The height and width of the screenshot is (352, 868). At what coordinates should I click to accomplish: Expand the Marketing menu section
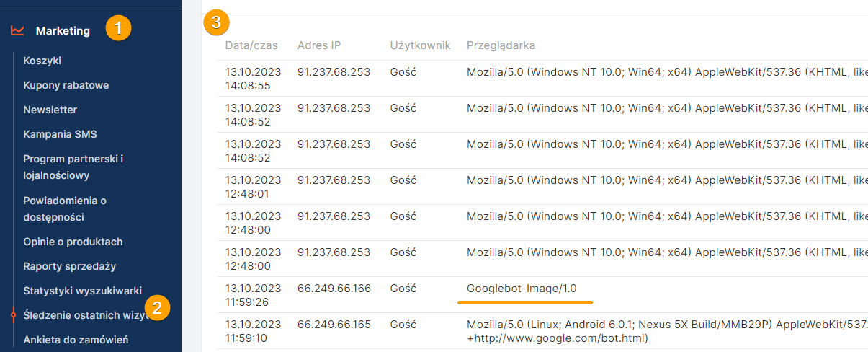[63, 30]
